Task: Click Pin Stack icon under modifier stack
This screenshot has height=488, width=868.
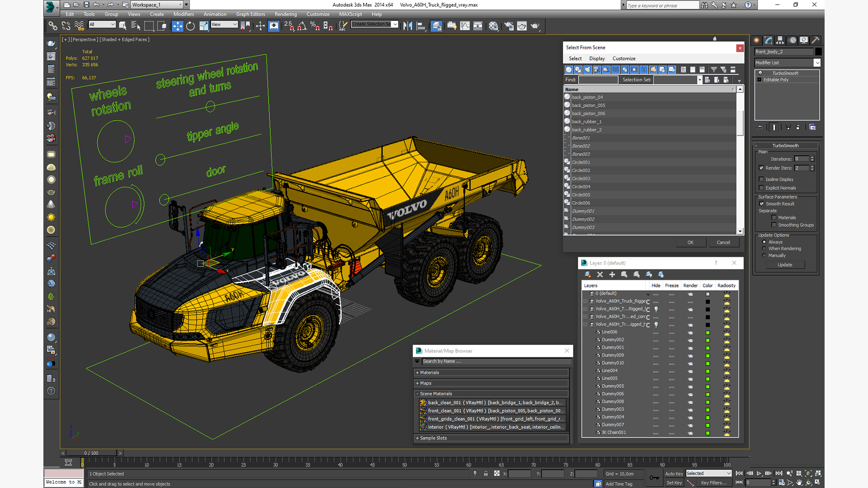Action: pyautogui.click(x=759, y=127)
